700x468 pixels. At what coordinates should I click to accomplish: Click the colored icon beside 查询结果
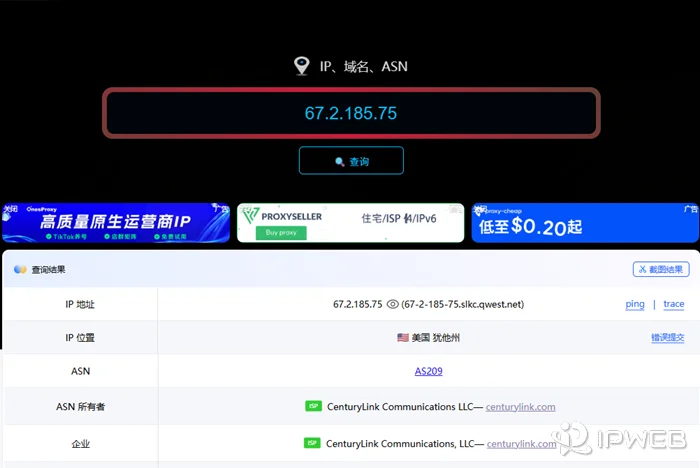pos(20,269)
